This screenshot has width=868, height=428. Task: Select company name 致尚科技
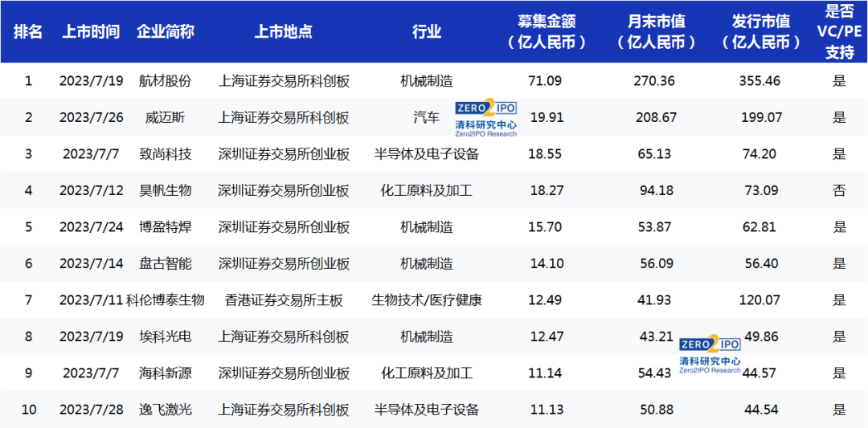[x=165, y=154]
